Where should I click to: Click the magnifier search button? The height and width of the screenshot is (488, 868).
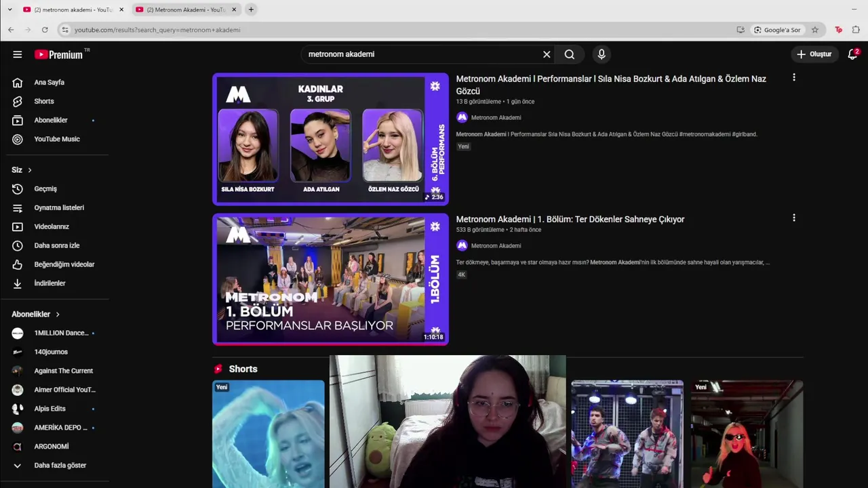click(x=570, y=54)
